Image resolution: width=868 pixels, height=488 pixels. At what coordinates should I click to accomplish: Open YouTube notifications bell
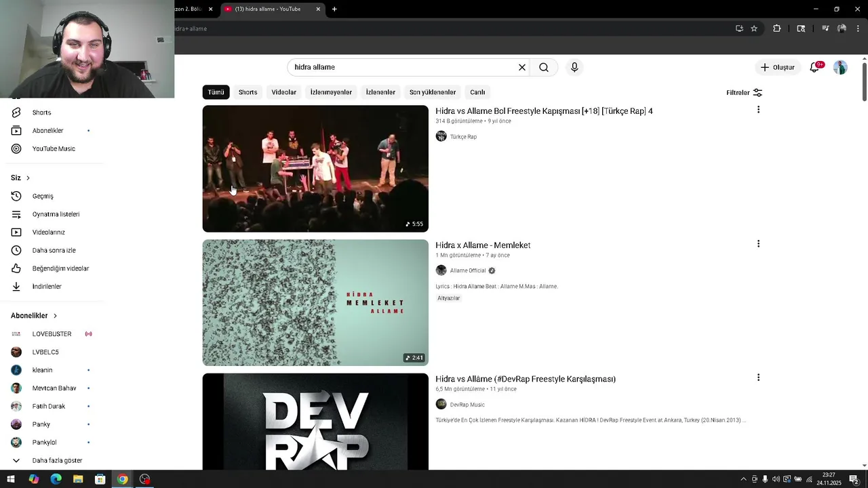click(x=814, y=67)
